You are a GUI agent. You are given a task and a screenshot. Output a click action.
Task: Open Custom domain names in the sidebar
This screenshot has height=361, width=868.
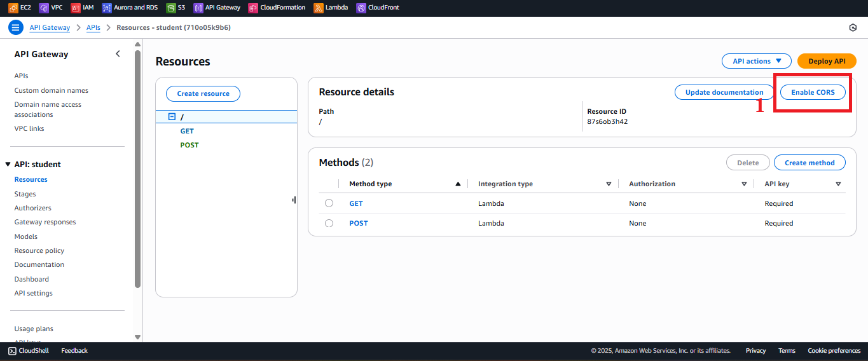(x=52, y=90)
